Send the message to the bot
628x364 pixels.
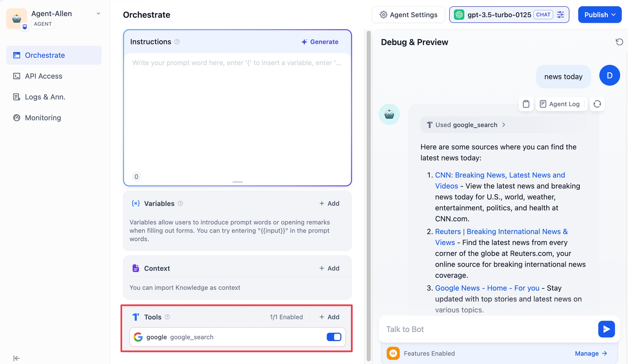tap(606, 329)
